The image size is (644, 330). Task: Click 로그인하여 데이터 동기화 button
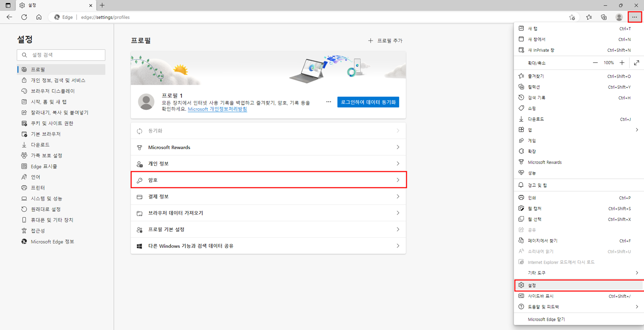pyautogui.click(x=368, y=102)
